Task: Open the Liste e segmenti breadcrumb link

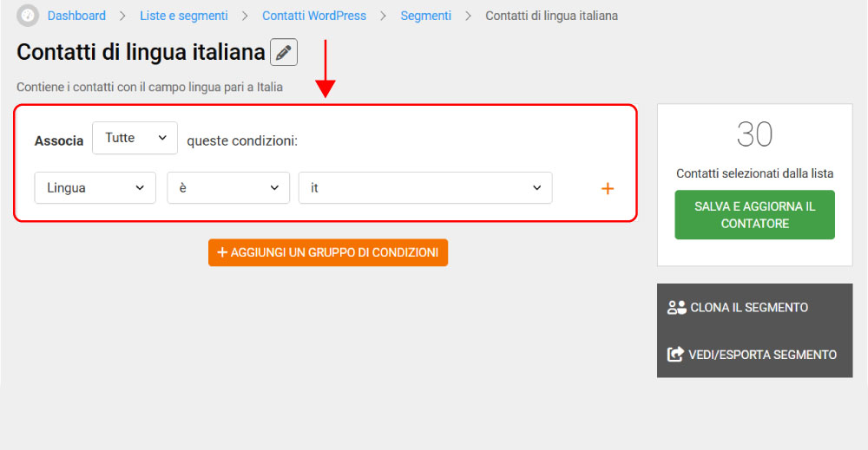Action: pyautogui.click(x=184, y=16)
